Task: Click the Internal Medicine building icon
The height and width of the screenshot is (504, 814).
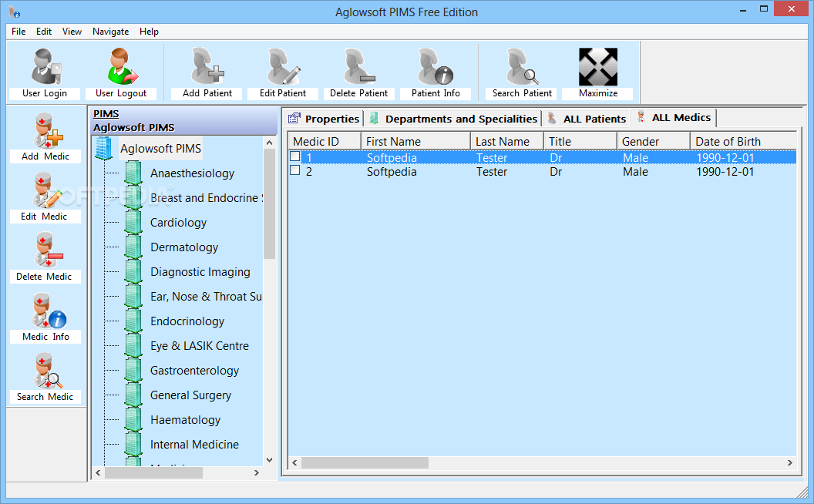Action: click(133, 445)
